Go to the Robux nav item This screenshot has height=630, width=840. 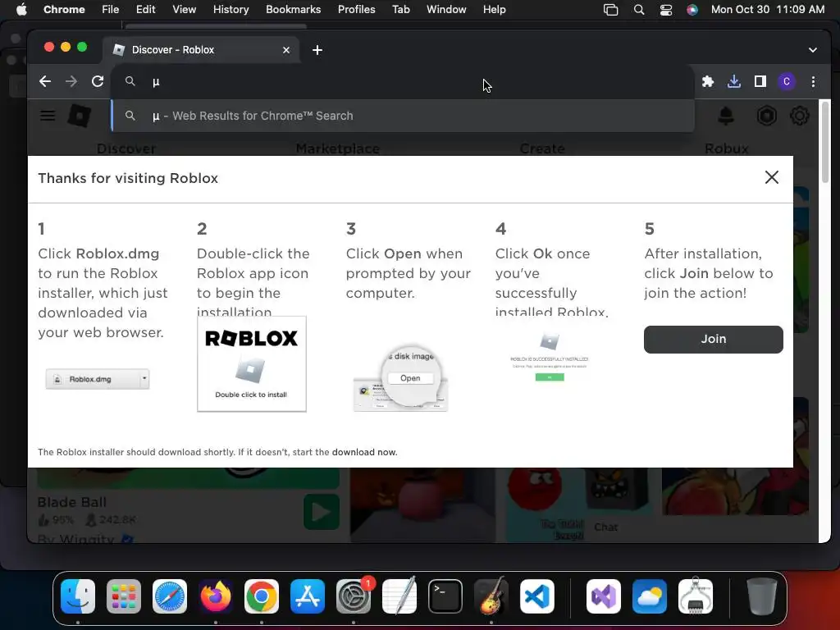[x=727, y=148]
